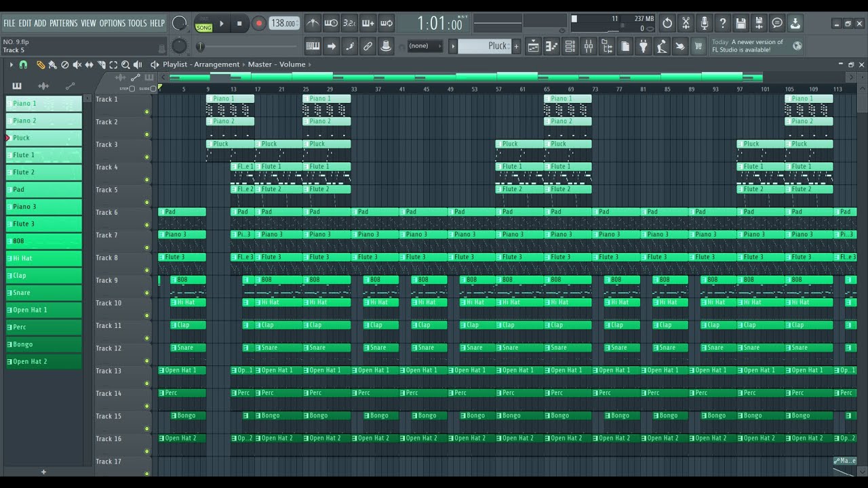
Task: Open audio editor scissors icon
Action: tap(686, 23)
